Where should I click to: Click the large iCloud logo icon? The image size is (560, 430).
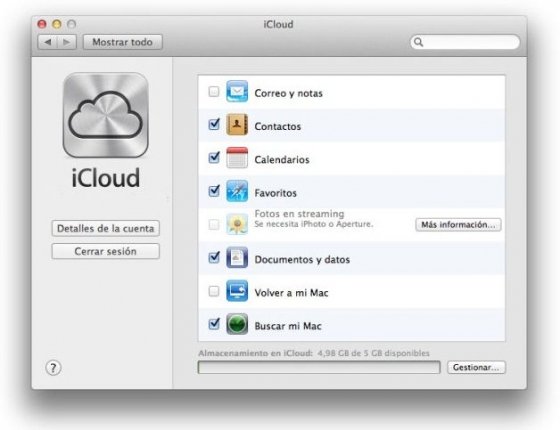(x=105, y=115)
